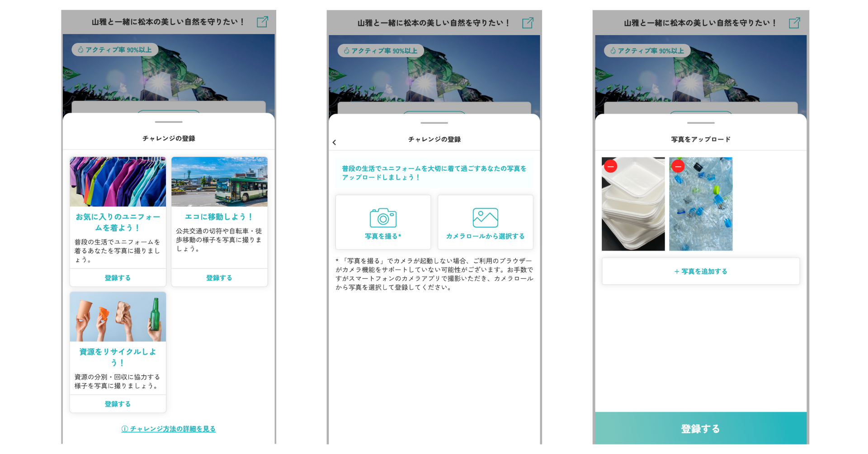Select the 写真をアップロード sheet title

tap(700, 139)
